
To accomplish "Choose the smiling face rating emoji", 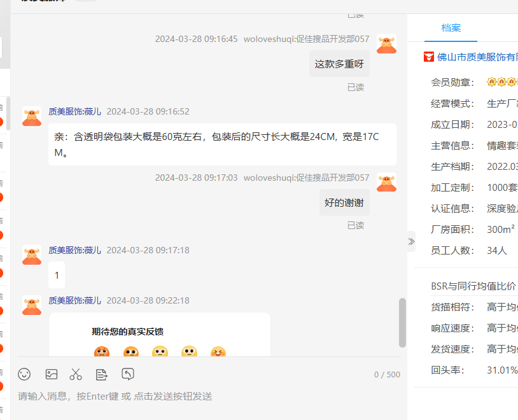I will 189,352.
